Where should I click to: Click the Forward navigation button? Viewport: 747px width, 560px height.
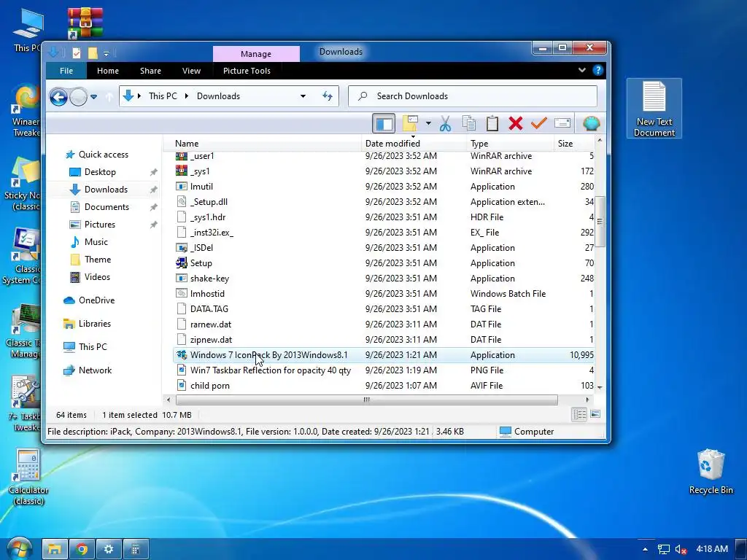point(78,97)
